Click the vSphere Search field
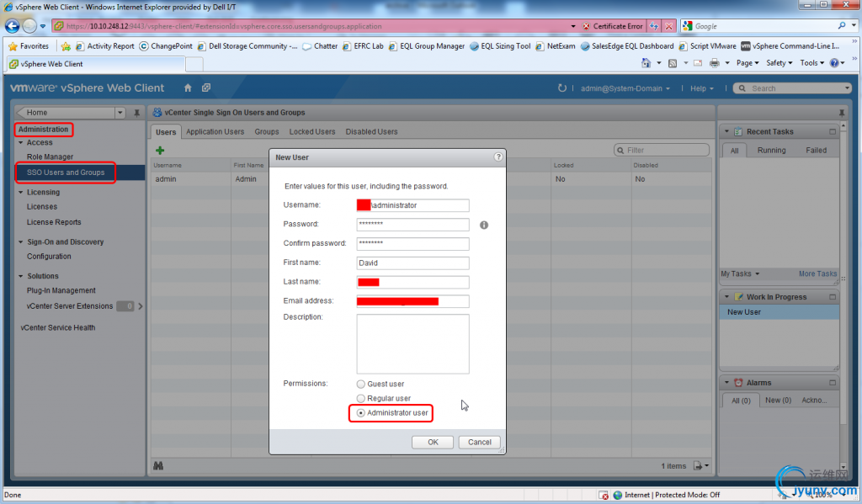 [793, 88]
